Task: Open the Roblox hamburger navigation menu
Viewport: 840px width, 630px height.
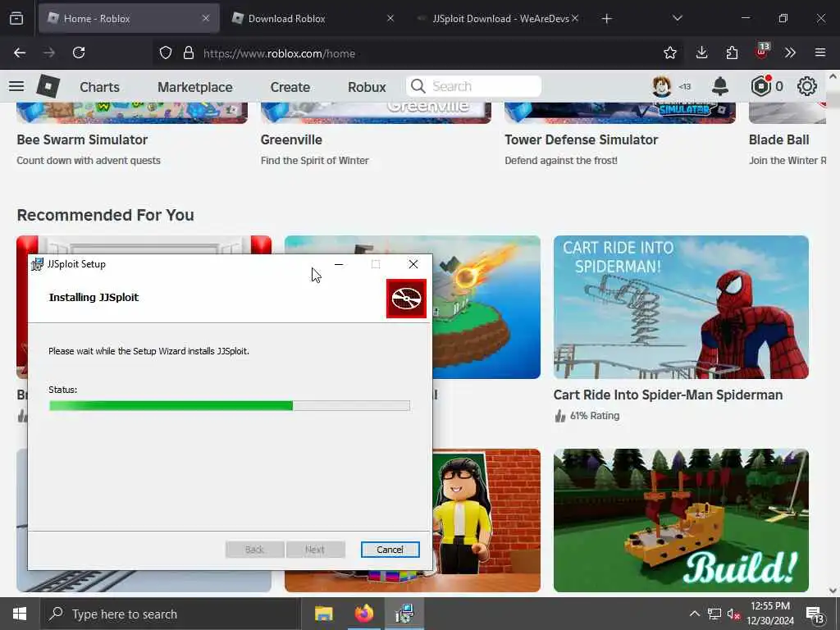Action: (16, 86)
